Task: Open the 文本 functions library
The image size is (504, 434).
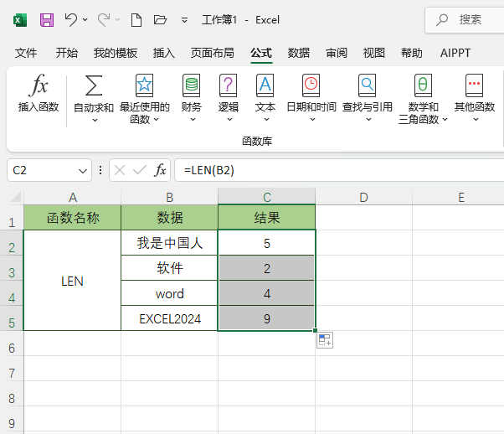Action: [265, 98]
